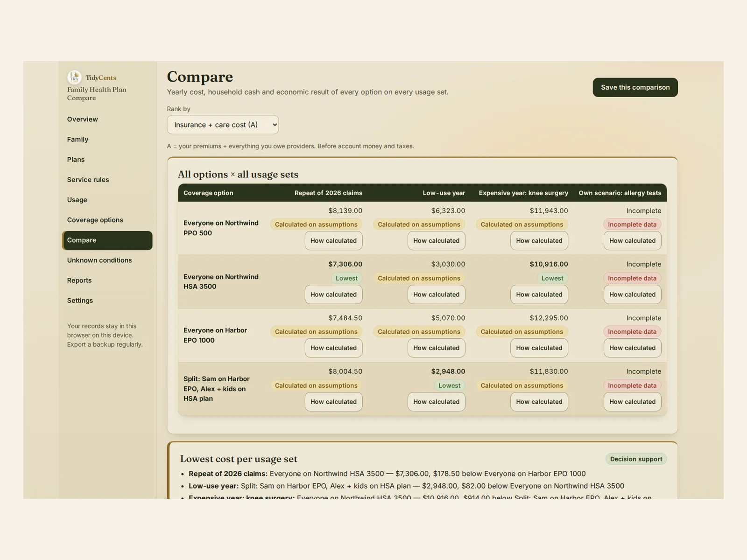Open Unknown conditions page
The image size is (747, 560).
107,260
